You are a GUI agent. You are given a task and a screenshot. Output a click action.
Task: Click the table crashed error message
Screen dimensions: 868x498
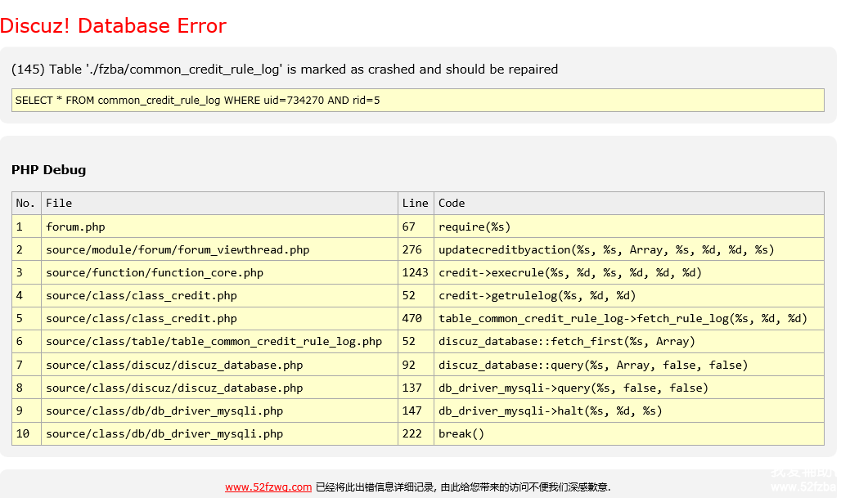point(285,70)
